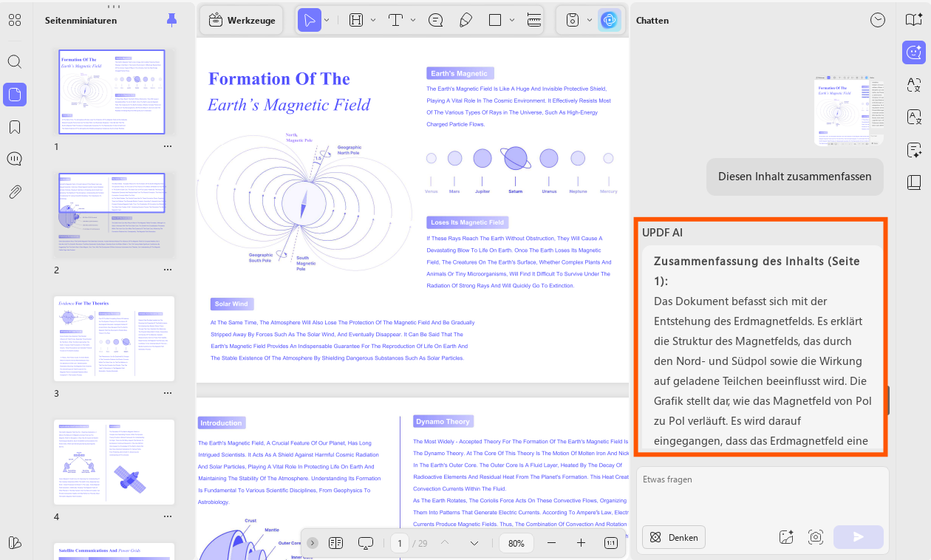Open options menu for thumbnail 1
The height and width of the screenshot is (560, 931).
coord(168,146)
